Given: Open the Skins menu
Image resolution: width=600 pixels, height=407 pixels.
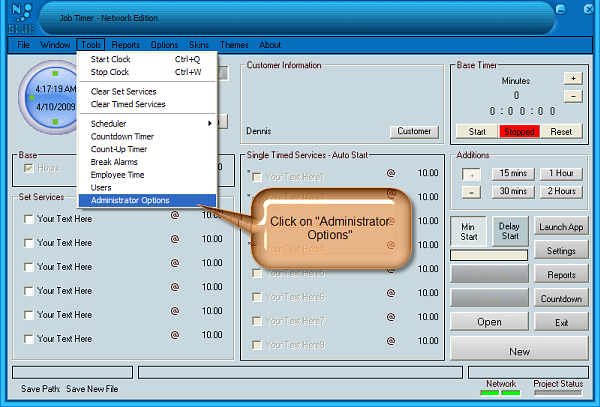Looking at the screenshot, I should pyautogui.click(x=199, y=45).
